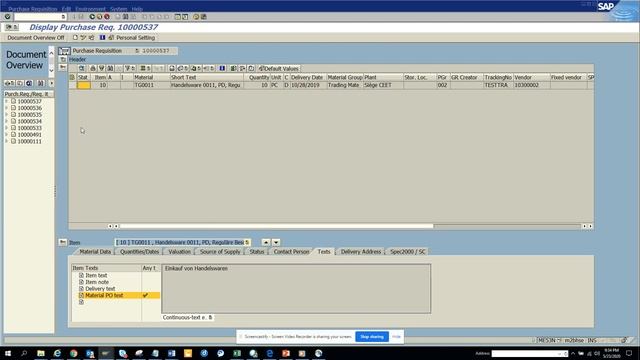This screenshot has width=640, height=360.
Task: Open Windows Start menu
Action: tap(8, 353)
